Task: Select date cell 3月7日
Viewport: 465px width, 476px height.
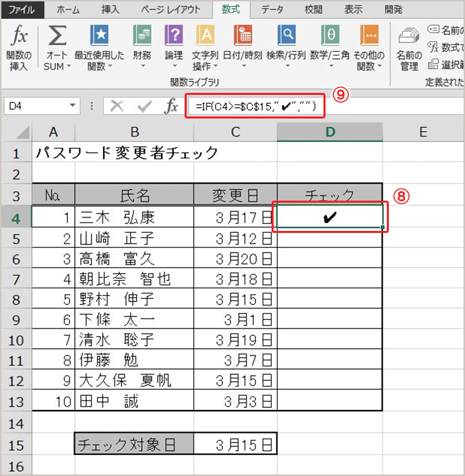Action: point(236,360)
